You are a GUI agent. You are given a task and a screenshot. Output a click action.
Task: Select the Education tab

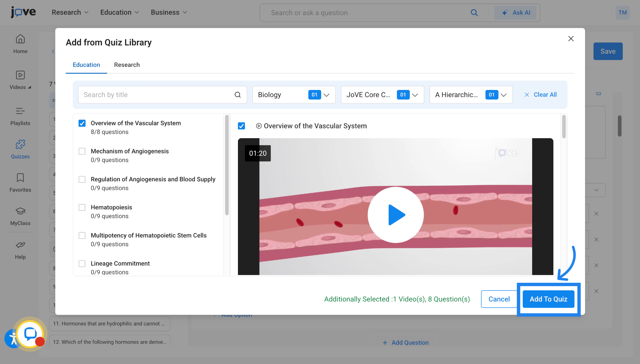pos(86,65)
